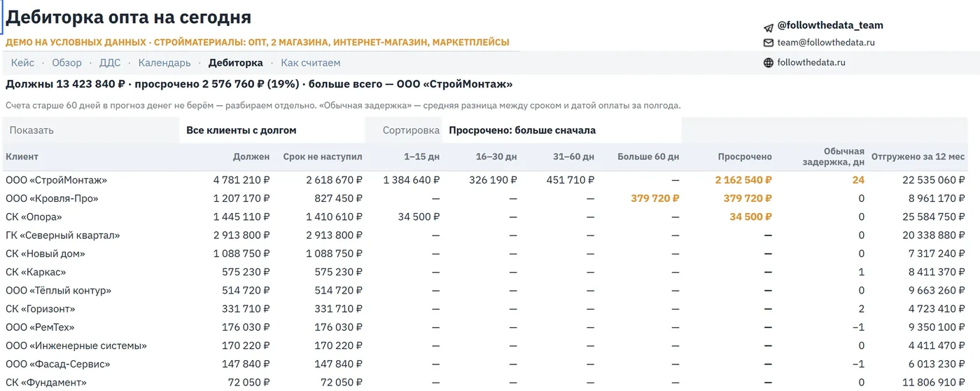Click the website globe icon
The image size is (980, 391).
[x=769, y=63]
